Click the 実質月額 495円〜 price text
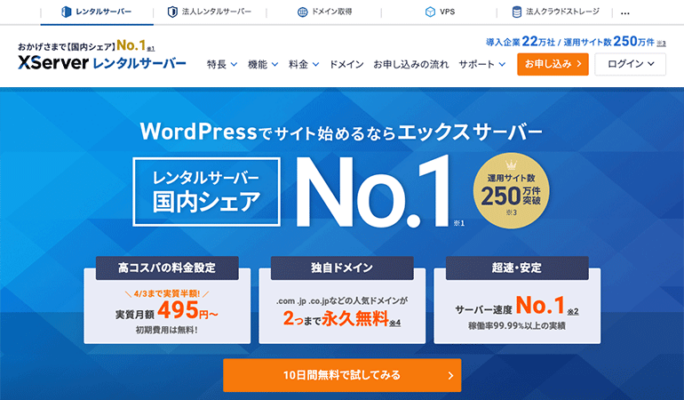This screenshot has height=400, width=684. 167,311
